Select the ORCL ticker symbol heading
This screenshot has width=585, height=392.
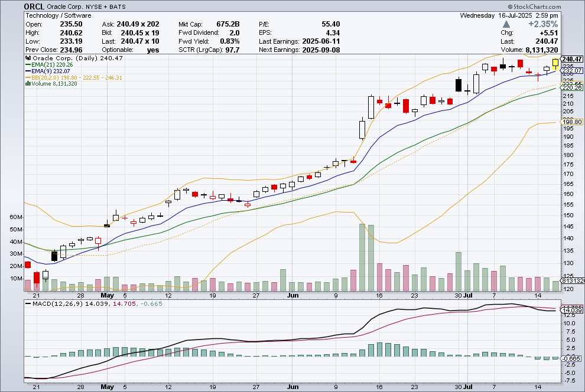click(x=34, y=6)
